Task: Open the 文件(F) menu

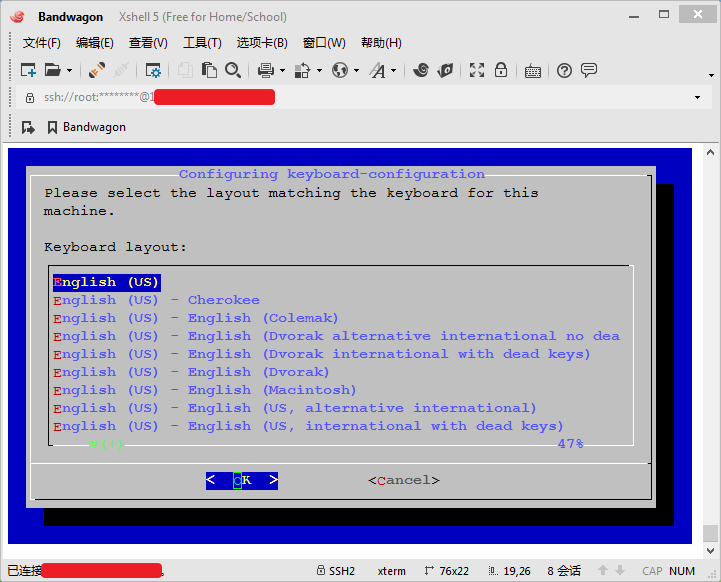Action: [x=41, y=43]
